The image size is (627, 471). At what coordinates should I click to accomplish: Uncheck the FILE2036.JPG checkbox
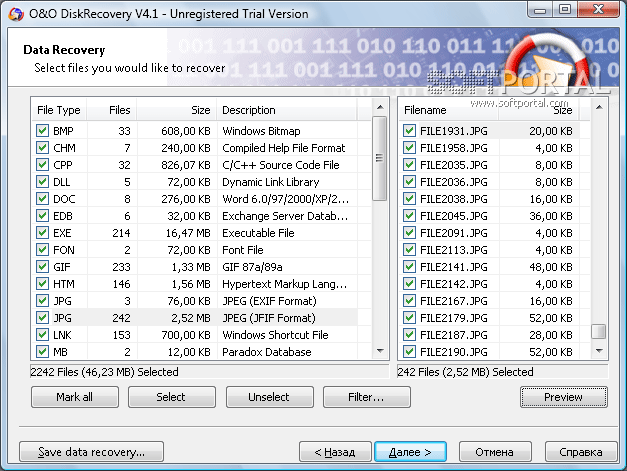[x=409, y=182]
